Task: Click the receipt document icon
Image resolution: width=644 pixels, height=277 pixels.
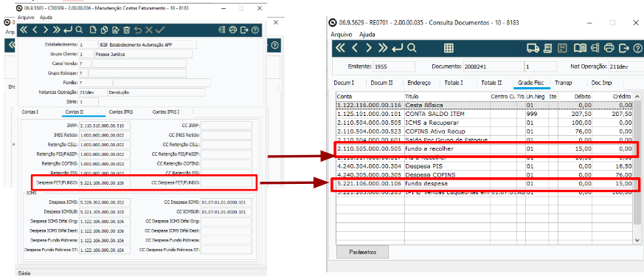Action: coord(547,48)
